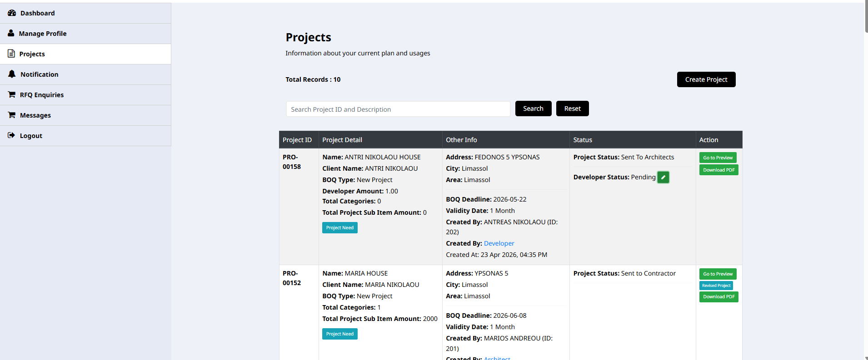Open the Notification sidebar item
868x360 pixels.
(x=85, y=74)
